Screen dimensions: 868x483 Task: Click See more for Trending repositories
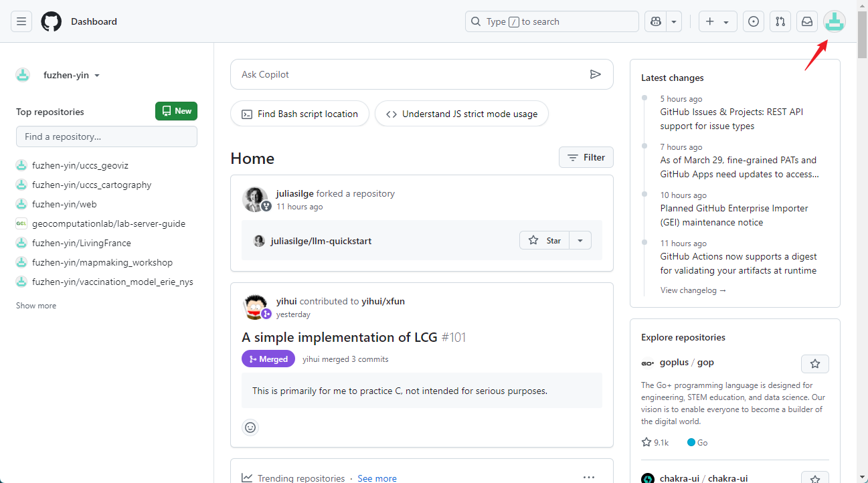tap(377, 478)
